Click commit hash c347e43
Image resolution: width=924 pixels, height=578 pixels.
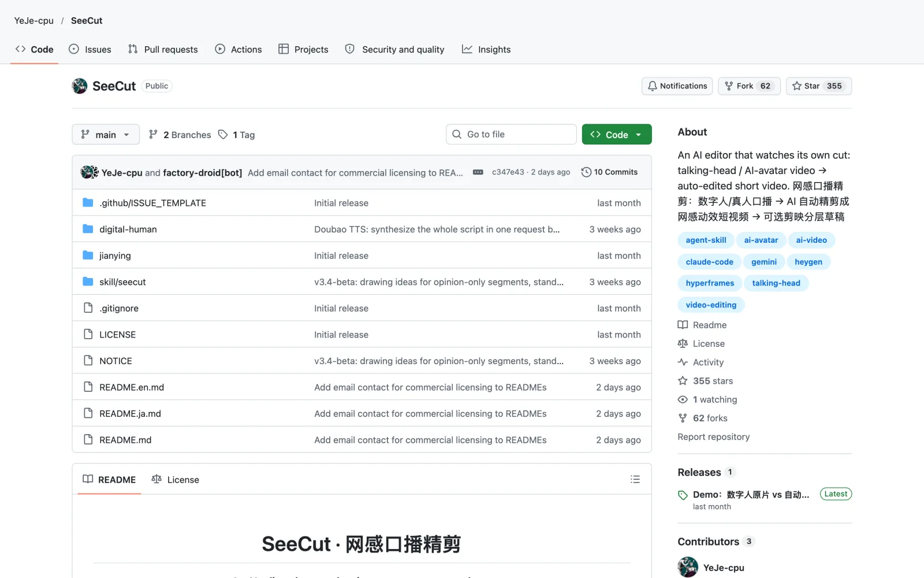coord(508,172)
